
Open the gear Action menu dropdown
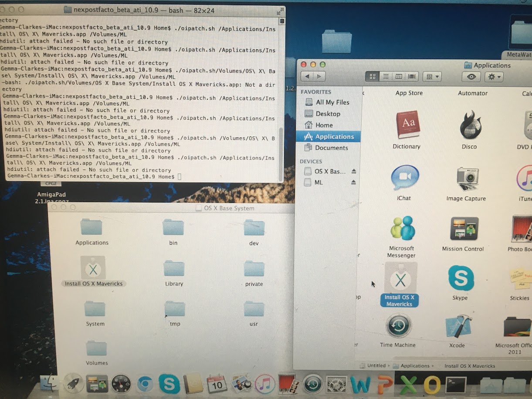click(x=494, y=77)
